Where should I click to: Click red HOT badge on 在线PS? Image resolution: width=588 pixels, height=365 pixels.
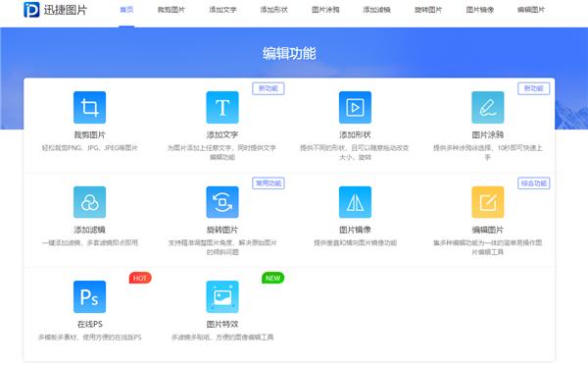click(140, 279)
